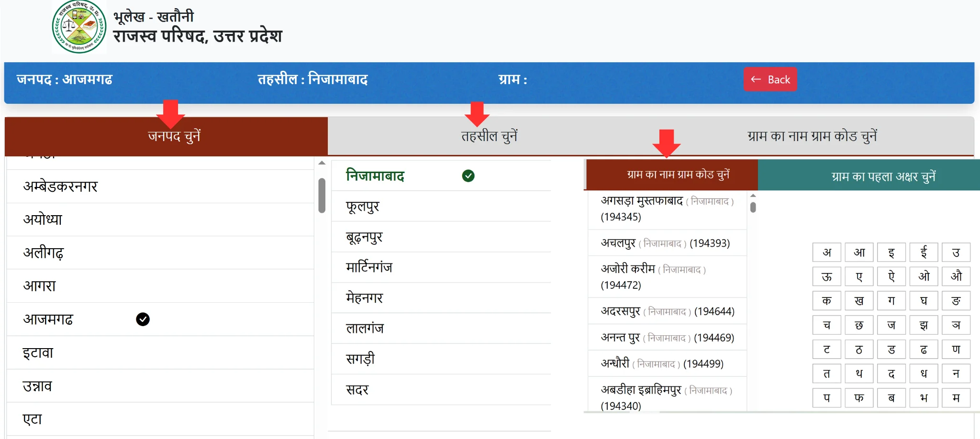
Task: Click the district list scrollbar thumb
Action: pos(322,196)
